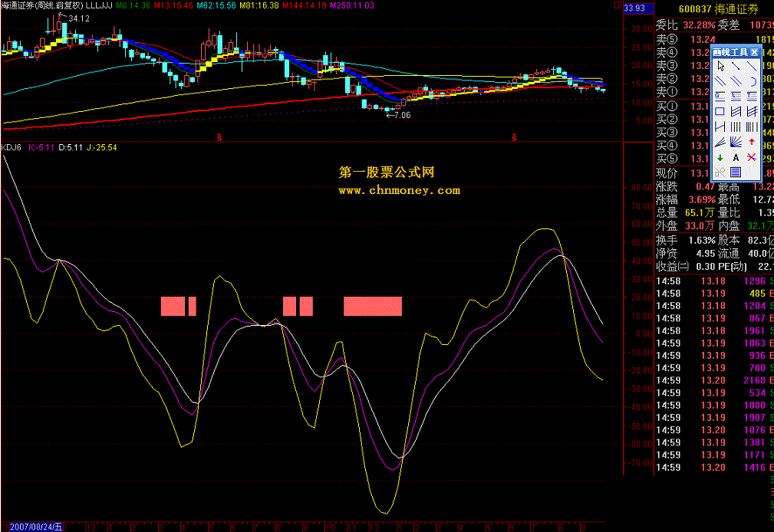This screenshot has height=532, width=774.
Task: Select the linear regression channel tool
Action: [x=736, y=111]
